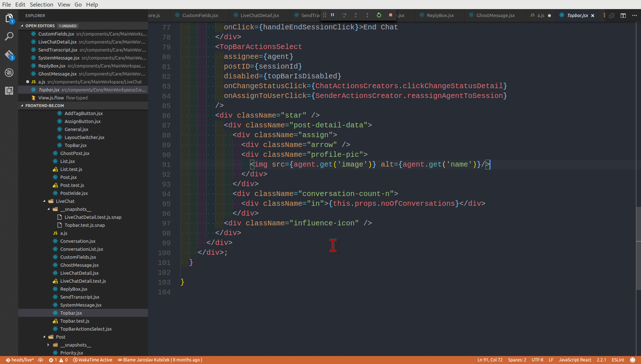Change line ending via LF status item
Viewport: 641px width, 364px height.
coord(551,360)
